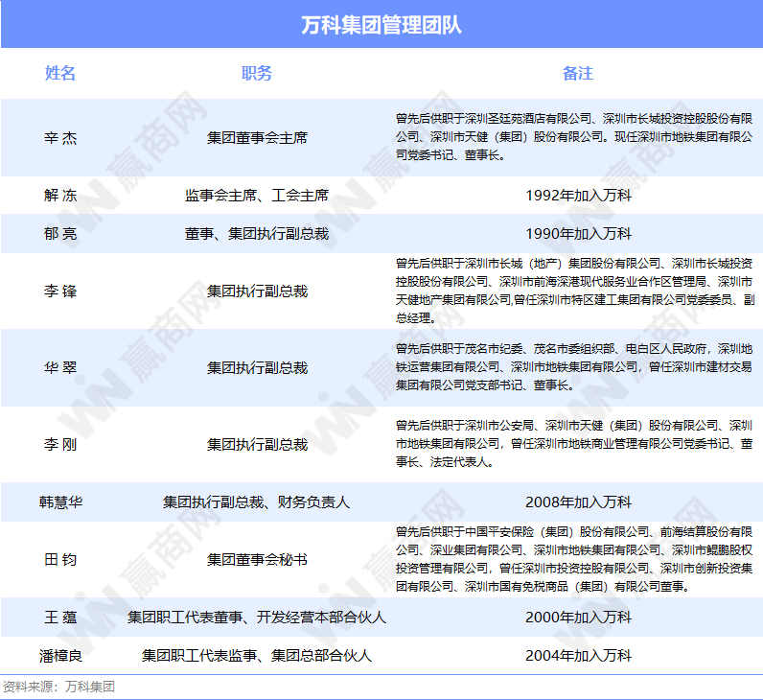Image resolution: width=763 pixels, height=700 pixels.
Task: Click the remark 2008年加入万科
Action: 578,502
